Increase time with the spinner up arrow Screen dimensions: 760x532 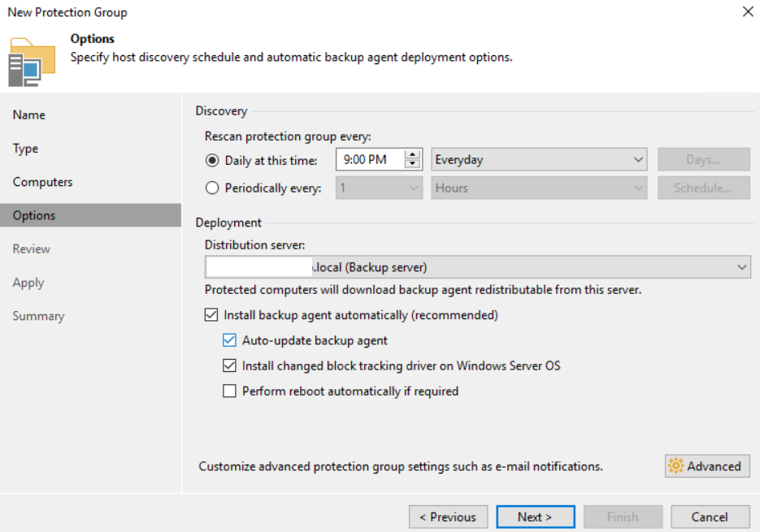(x=413, y=155)
